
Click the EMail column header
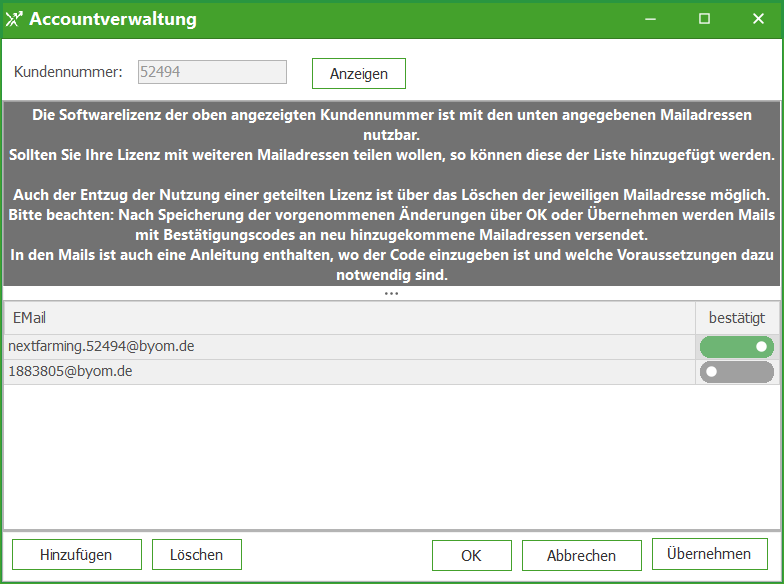pyautogui.click(x=349, y=318)
